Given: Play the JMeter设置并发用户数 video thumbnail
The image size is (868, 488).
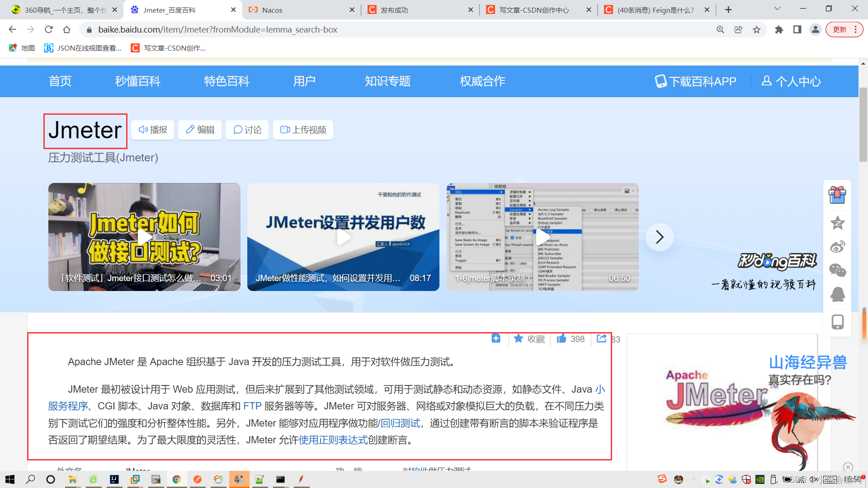Looking at the screenshot, I should (x=343, y=237).
